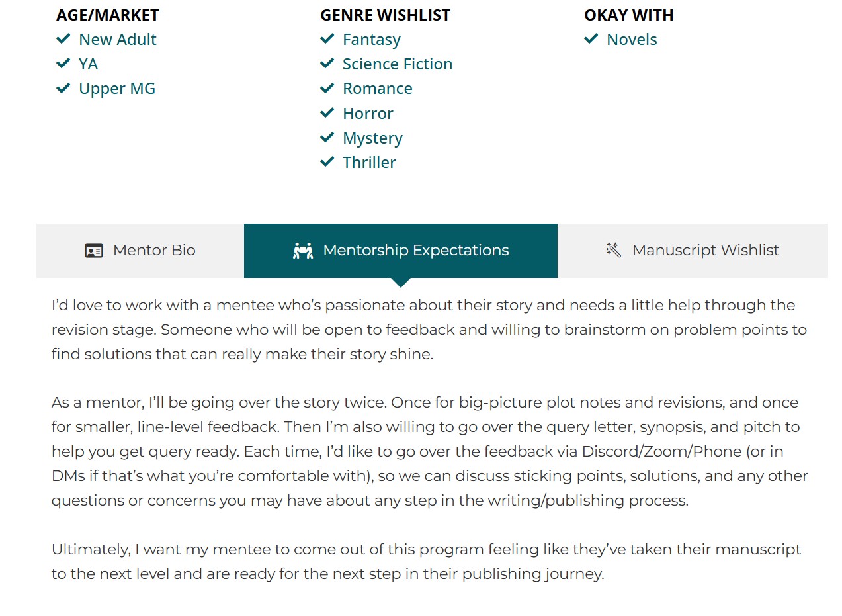Click the Mentor Bio ID card icon
This screenshot has height=616, width=842.
[x=94, y=251]
